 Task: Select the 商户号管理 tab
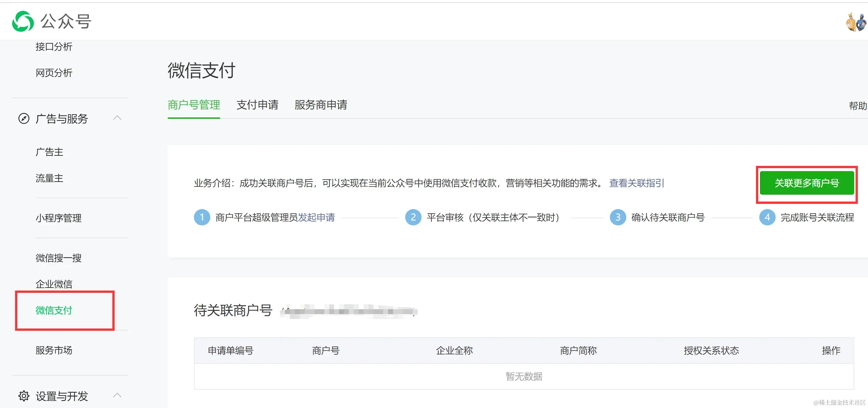[194, 105]
